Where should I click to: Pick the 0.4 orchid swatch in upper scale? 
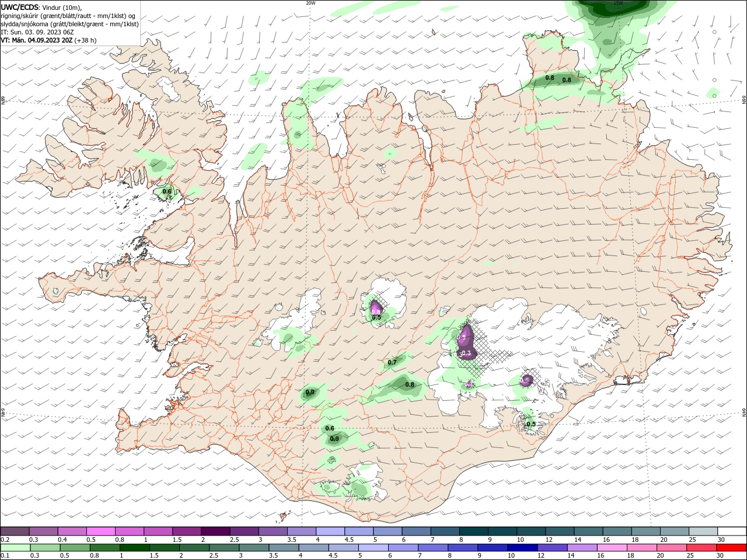coord(72,531)
